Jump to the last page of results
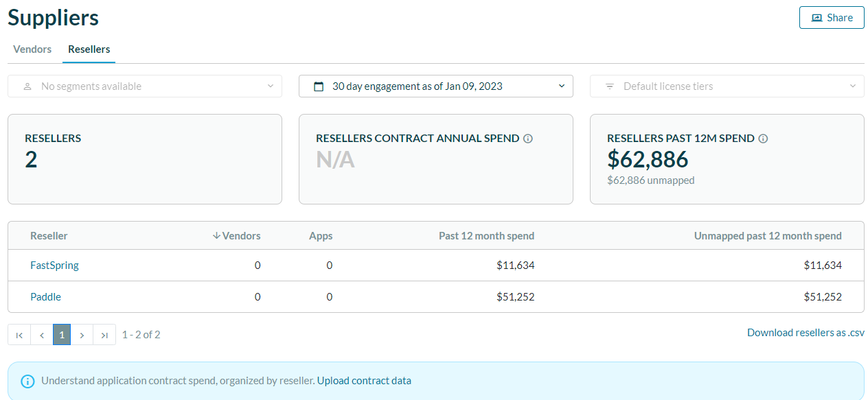This screenshot has height=400, width=868. pos(104,335)
